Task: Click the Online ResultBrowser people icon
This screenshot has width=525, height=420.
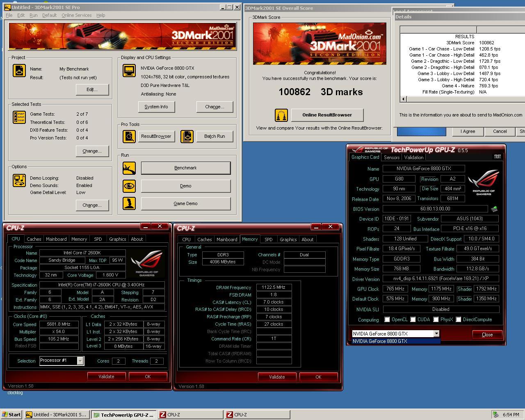Action: click(281, 115)
